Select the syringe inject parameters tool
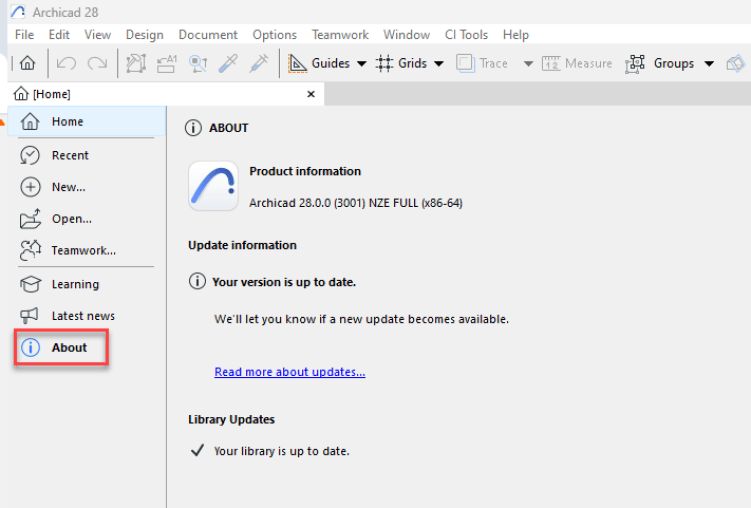 [x=259, y=63]
